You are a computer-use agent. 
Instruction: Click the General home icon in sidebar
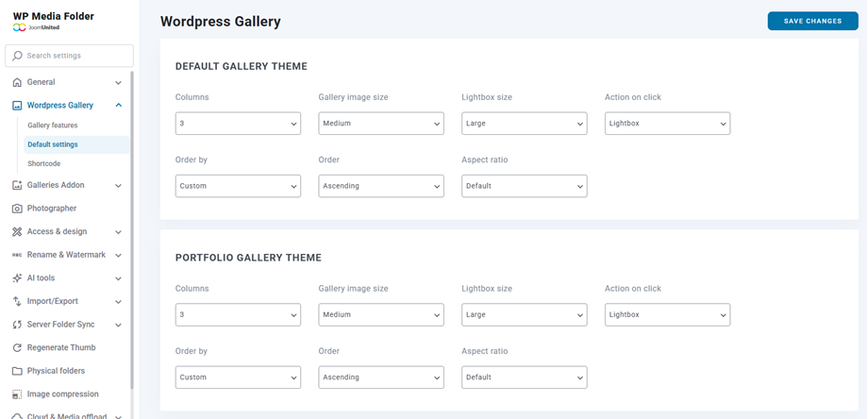click(17, 82)
